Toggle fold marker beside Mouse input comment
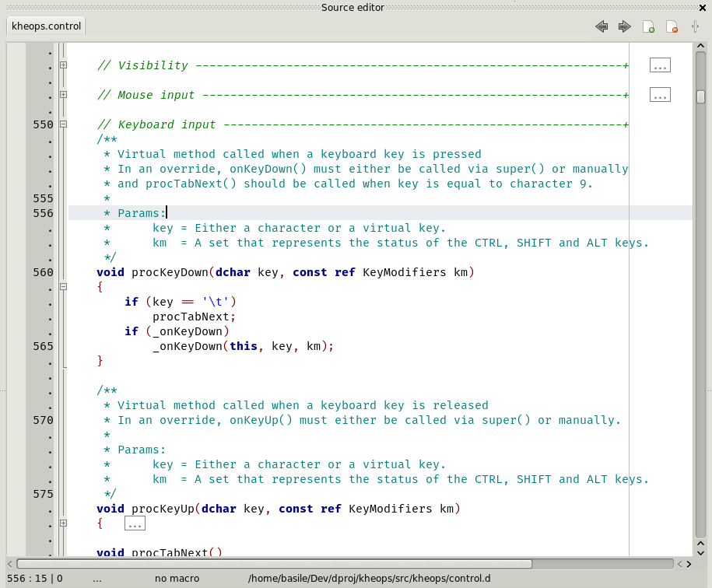The image size is (712, 588). 64,95
